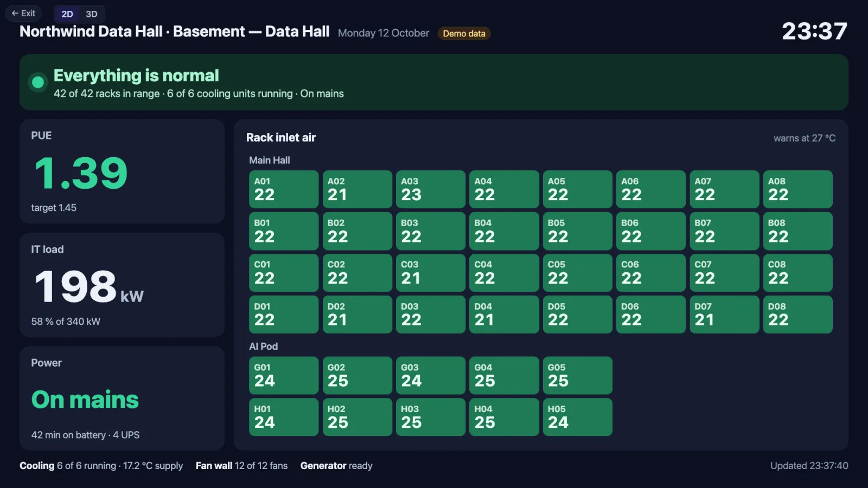This screenshot has height=488, width=868.
Task: Click the 42 min on battery text
Action: [x=68, y=435]
